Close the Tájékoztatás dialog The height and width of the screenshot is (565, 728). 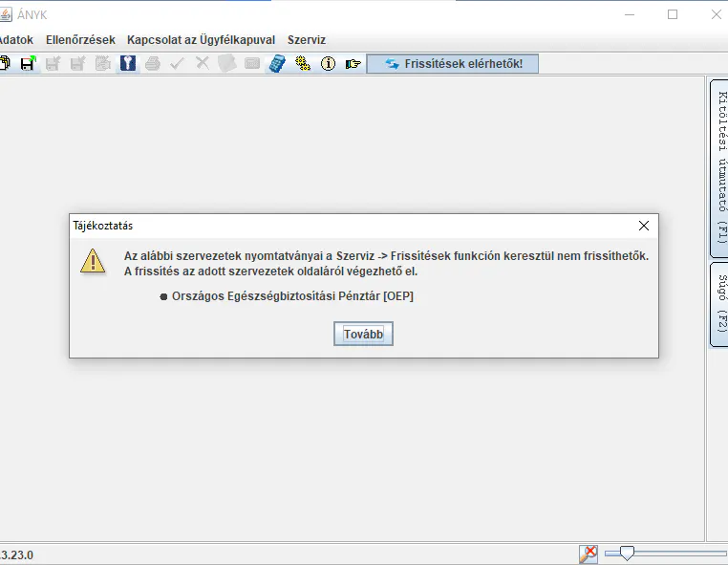click(644, 226)
